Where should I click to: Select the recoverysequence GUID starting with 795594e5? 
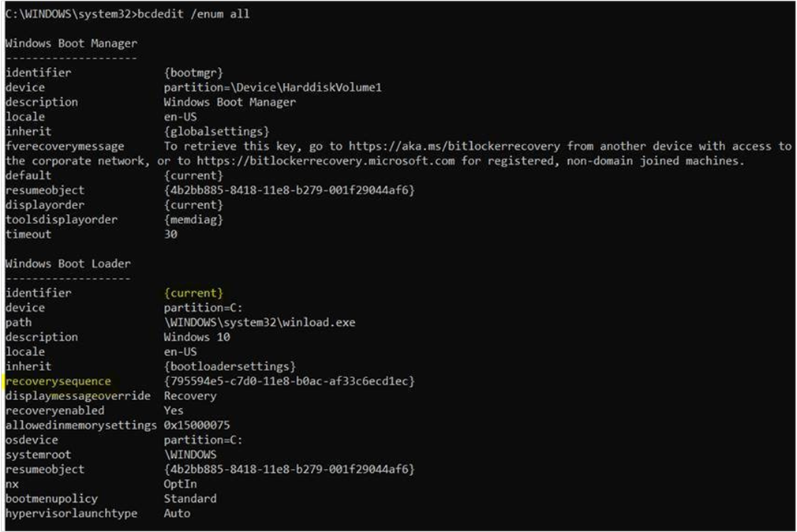click(x=289, y=381)
